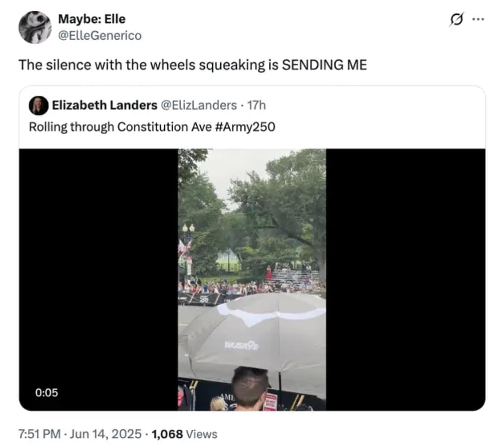Visit the @ElleGenerico handle

[x=99, y=35]
